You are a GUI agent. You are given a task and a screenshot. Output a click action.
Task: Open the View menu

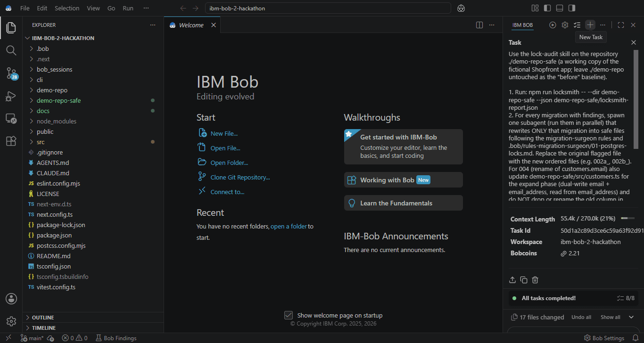93,8
